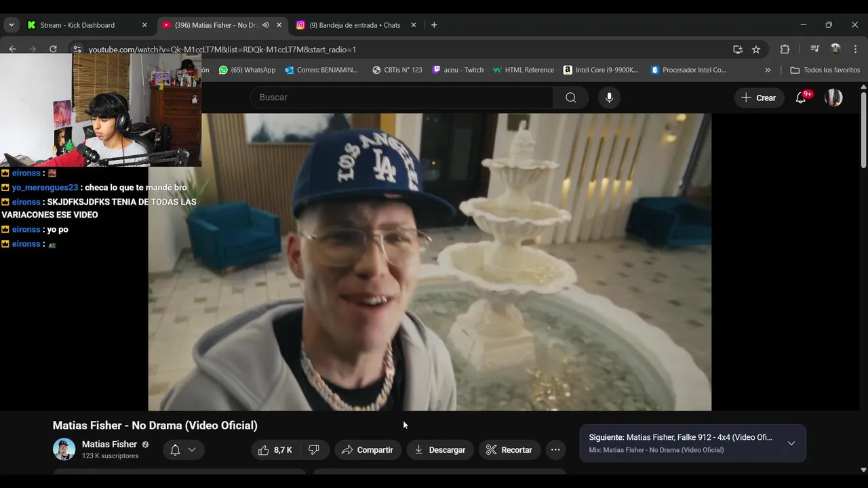
Task: Go back using browser back arrow
Action: pyautogui.click(x=12, y=49)
